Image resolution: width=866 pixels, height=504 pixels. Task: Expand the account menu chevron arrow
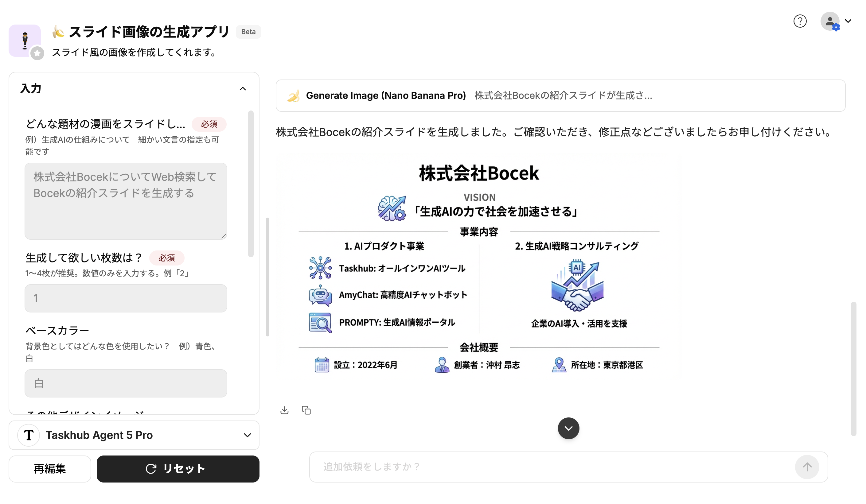848,21
